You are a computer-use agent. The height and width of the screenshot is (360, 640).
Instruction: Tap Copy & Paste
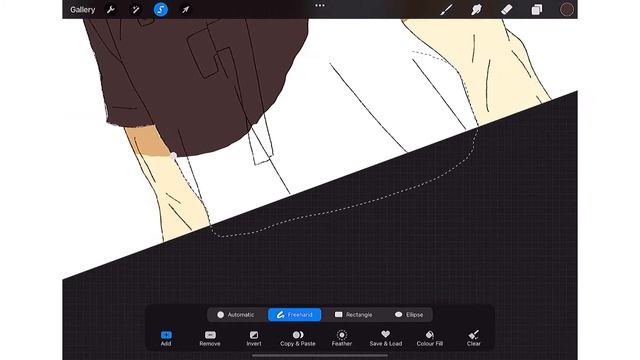click(x=298, y=338)
